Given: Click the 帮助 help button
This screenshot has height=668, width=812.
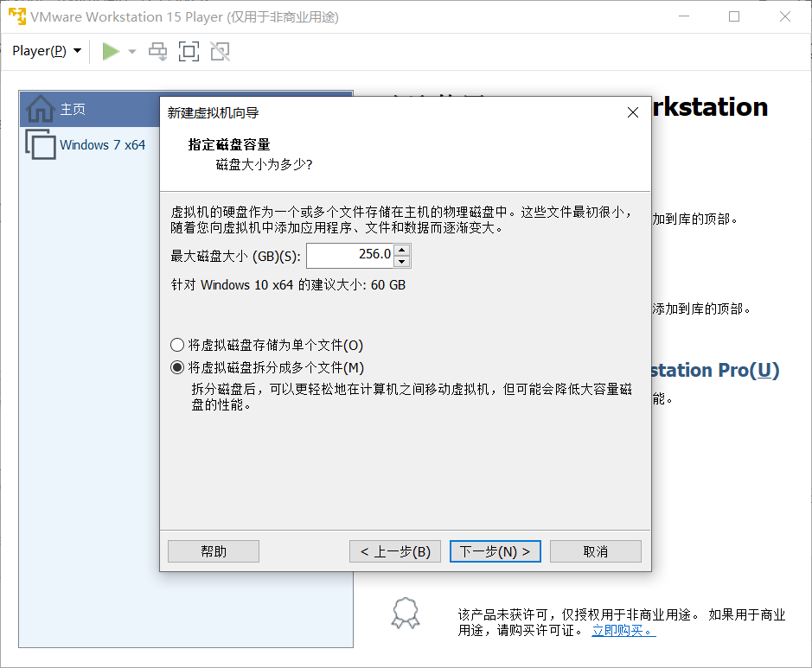Looking at the screenshot, I should pyautogui.click(x=214, y=551).
